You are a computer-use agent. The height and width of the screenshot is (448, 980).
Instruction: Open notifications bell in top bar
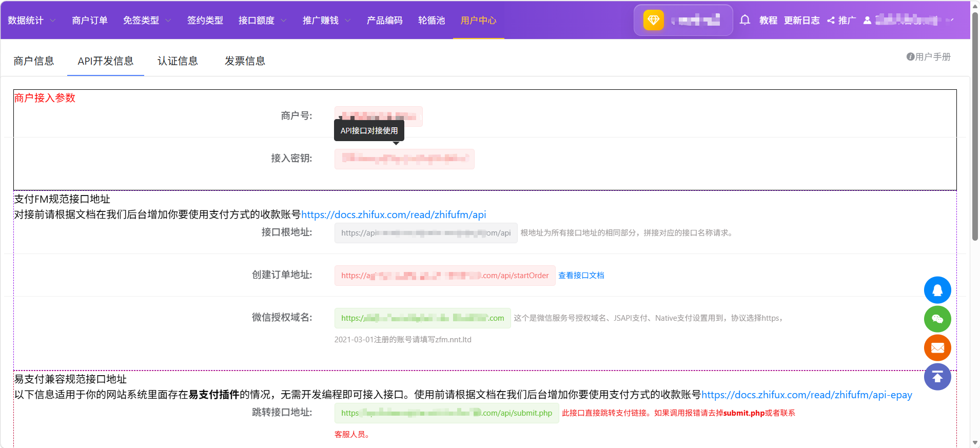(745, 20)
